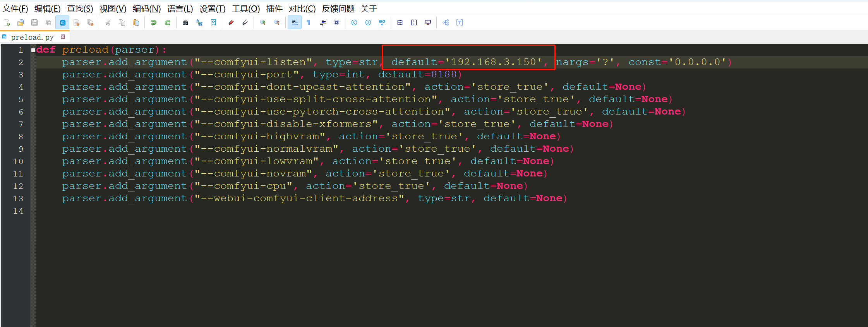
Task: Open the tree structure toolbar icon
Action: [446, 22]
